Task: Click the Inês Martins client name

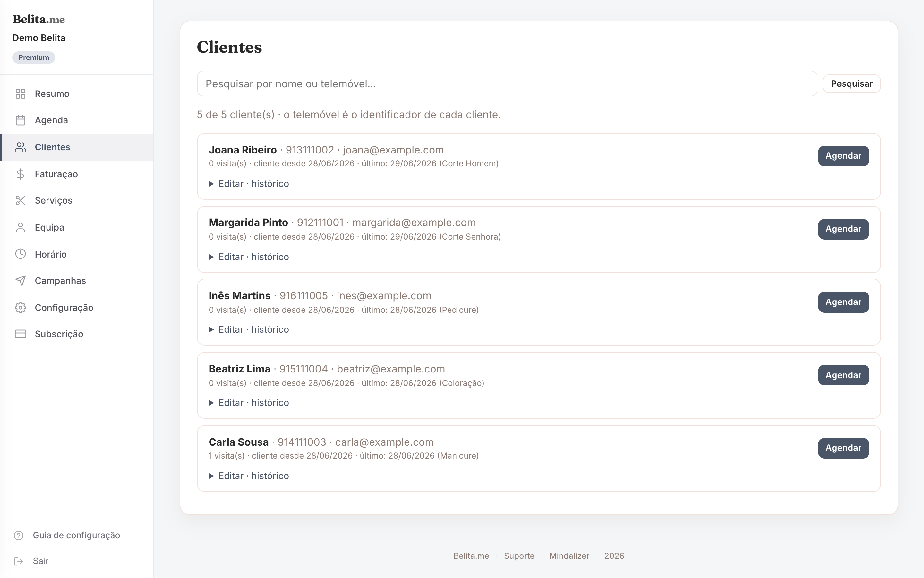Action: pos(239,296)
